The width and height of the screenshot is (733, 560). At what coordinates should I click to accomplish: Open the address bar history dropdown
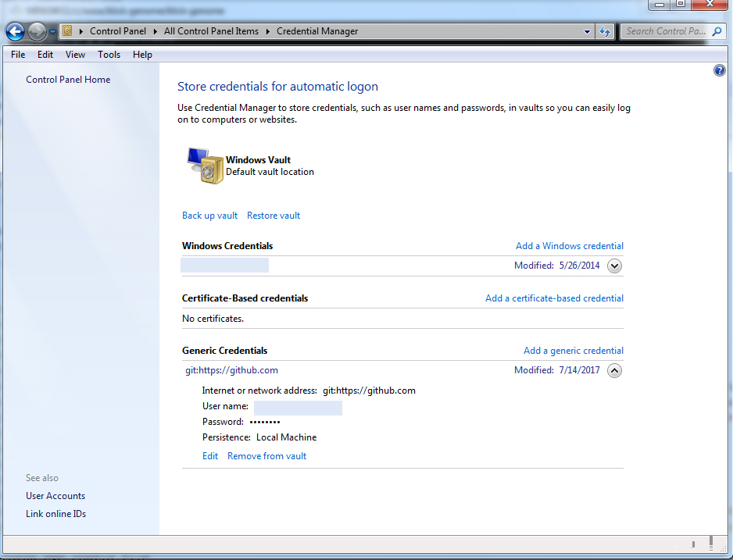tap(588, 31)
